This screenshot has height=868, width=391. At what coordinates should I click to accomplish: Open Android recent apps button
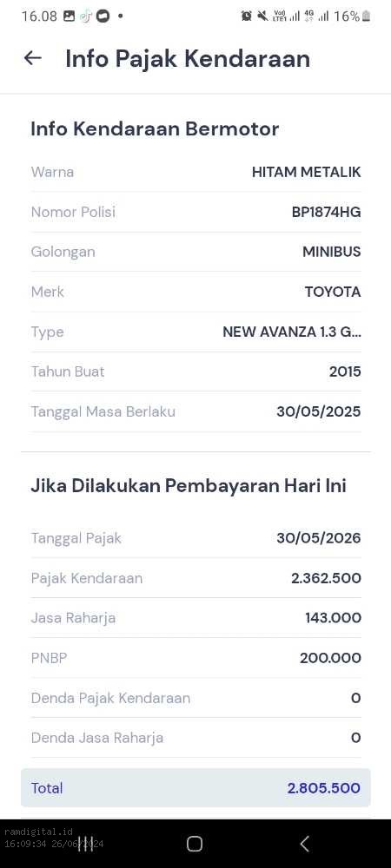85,844
